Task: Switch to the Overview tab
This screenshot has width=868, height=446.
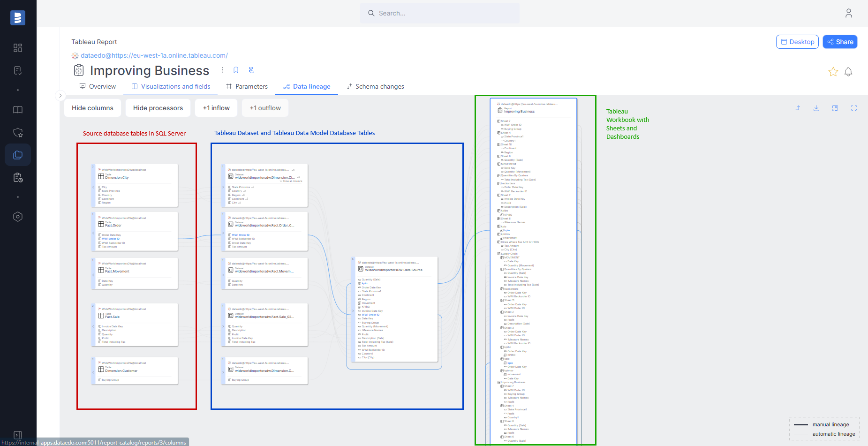Action: 98,86
